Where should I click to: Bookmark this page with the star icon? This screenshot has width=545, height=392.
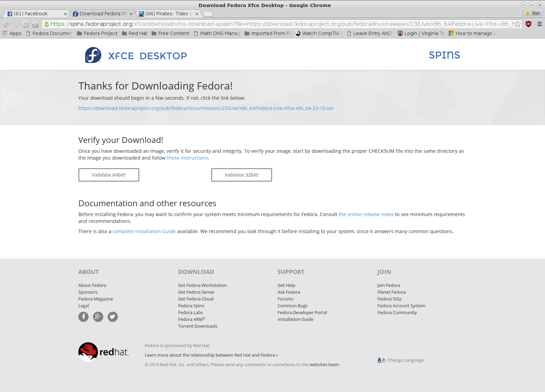coord(517,24)
